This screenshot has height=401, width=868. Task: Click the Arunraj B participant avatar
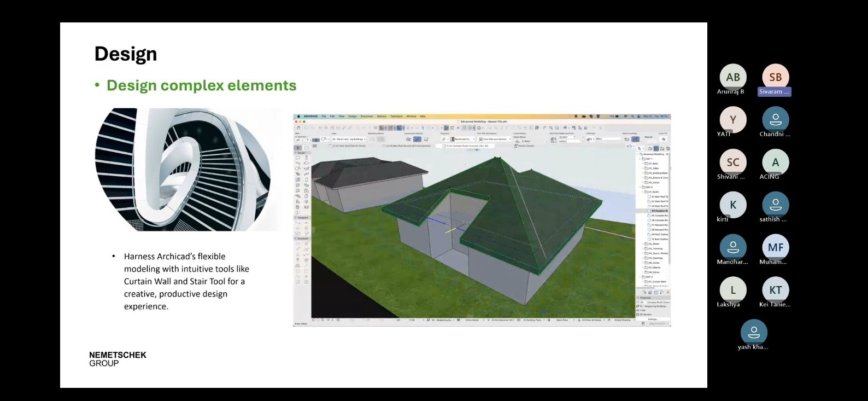point(732,77)
